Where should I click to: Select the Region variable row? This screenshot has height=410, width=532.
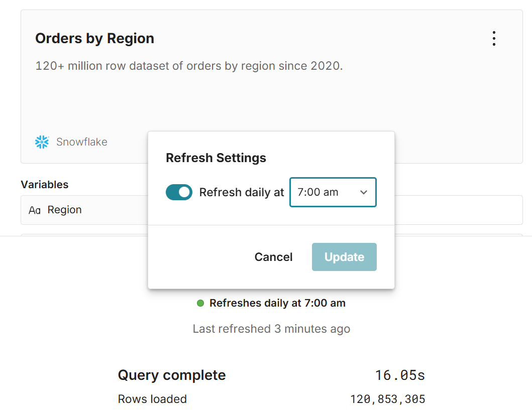(x=85, y=210)
